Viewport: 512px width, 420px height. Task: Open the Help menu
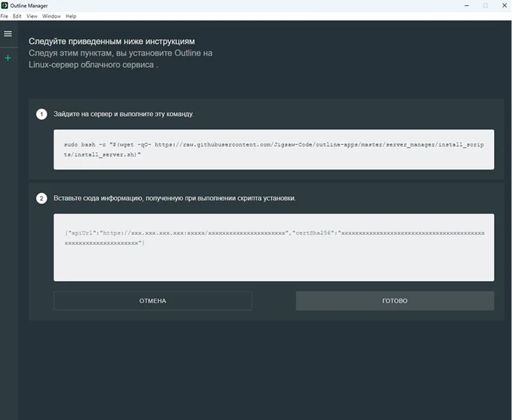pos(70,16)
